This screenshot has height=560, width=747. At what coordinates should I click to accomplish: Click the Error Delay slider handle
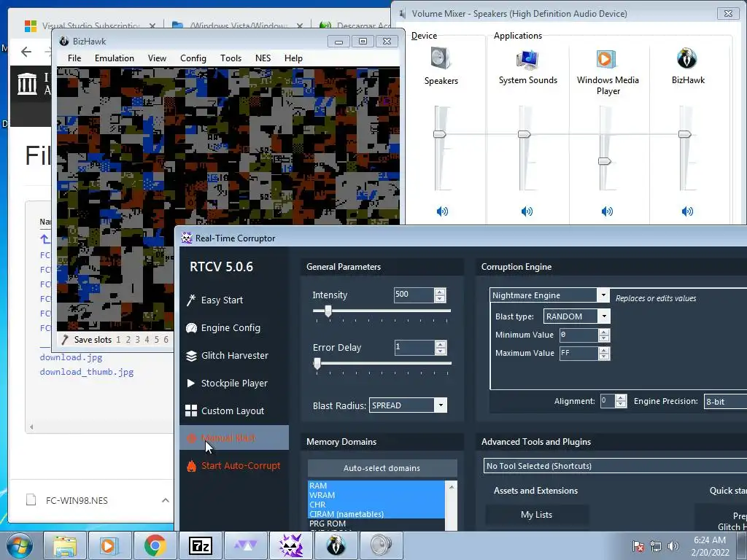coord(317,363)
